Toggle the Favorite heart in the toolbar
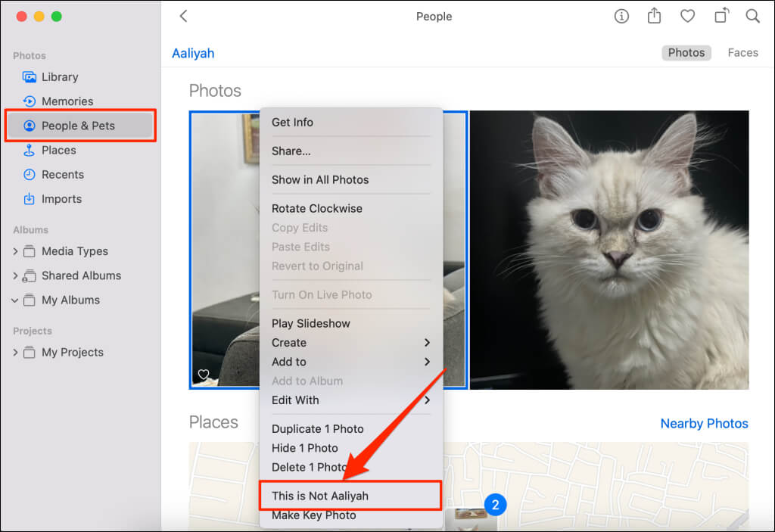775x532 pixels. coord(687,17)
